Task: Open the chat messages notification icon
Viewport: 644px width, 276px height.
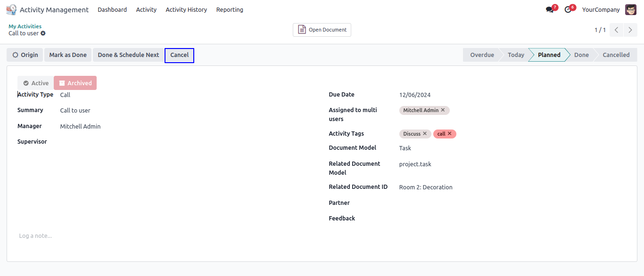Action: click(550, 10)
